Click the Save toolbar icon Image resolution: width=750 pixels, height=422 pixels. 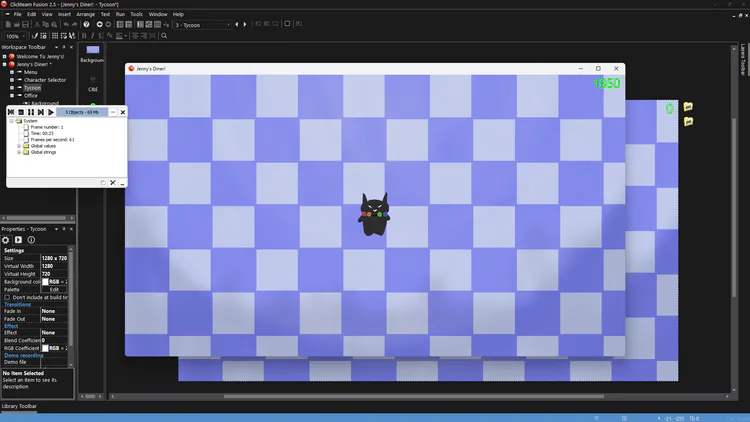[x=25, y=24]
